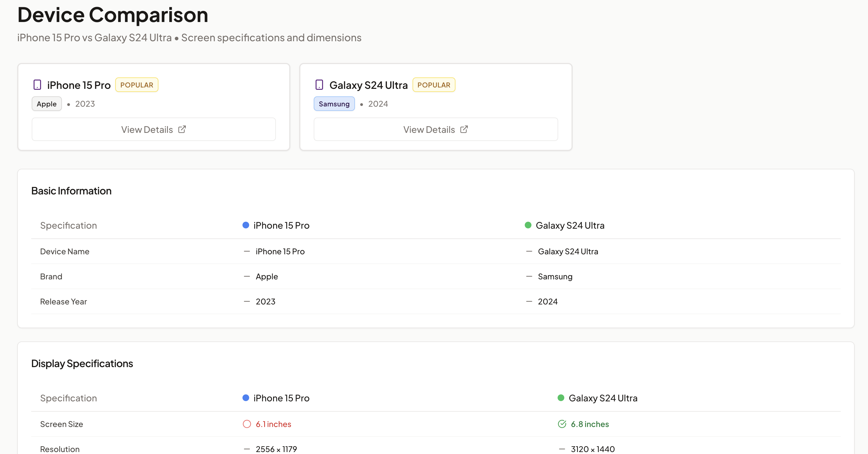Click external-link icon in iPhone 15 Pro View Details
Image resolution: width=868 pixels, height=454 pixels.
182,130
